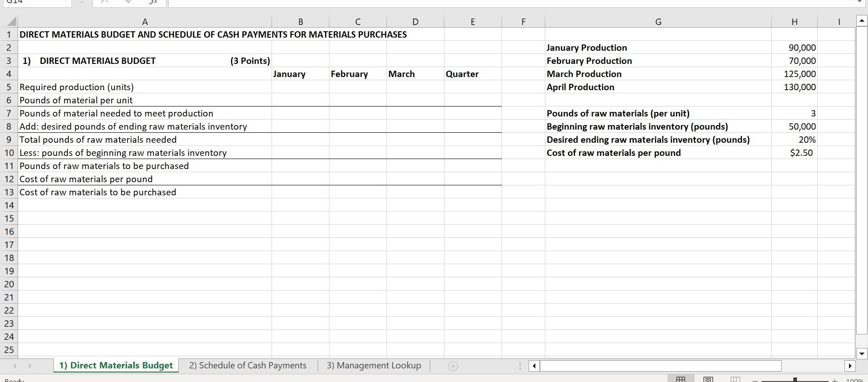868x382 pixels.
Task: Select 'Pounds of raw materials to be purchased'
Action: click(145, 166)
